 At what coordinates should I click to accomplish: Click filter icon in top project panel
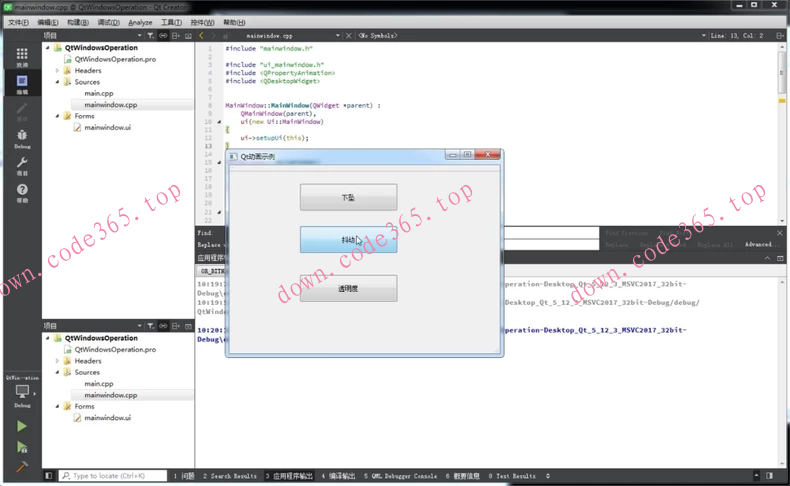150,36
